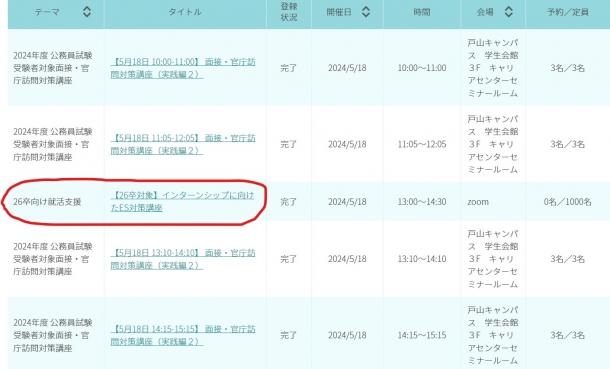Sort by 開催日 using sort arrows
The width and height of the screenshot is (610, 369).
(366, 12)
